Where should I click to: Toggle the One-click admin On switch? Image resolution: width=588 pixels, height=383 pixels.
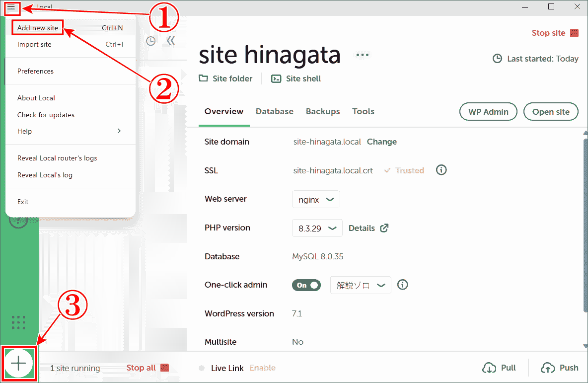306,286
